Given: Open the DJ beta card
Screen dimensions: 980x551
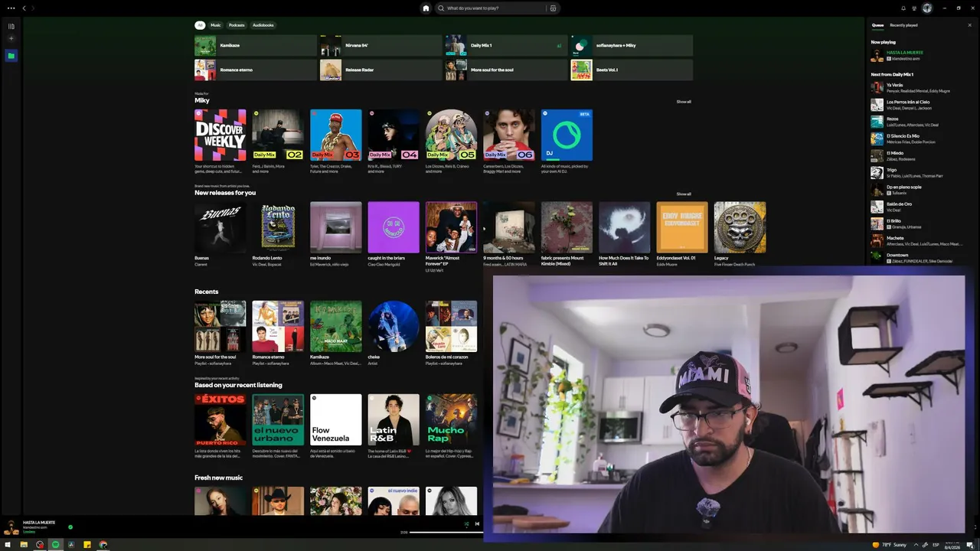Looking at the screenshot, I should [567, 135].
